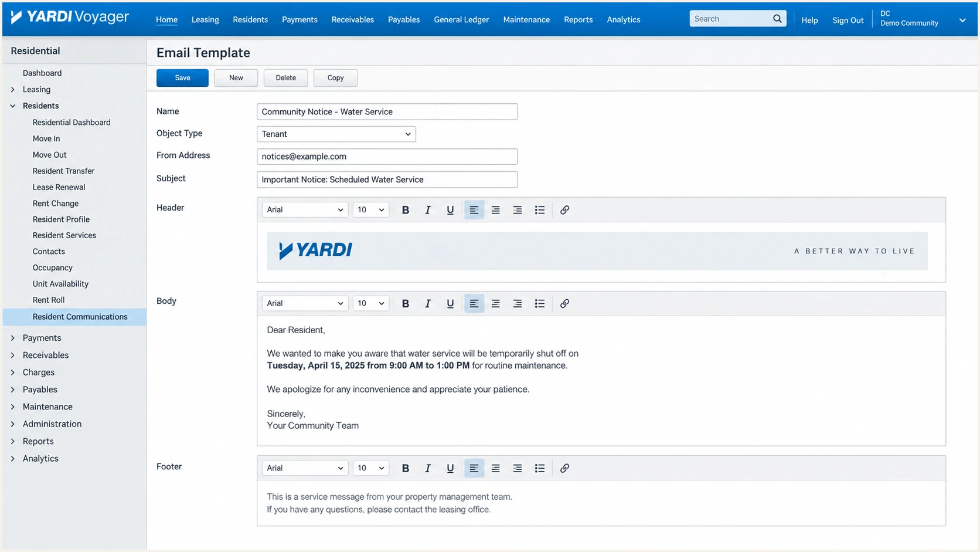The width and height of the screenshot is (980, 552).
Task: Open the Maintenance top menu
Action: point(526,19)
